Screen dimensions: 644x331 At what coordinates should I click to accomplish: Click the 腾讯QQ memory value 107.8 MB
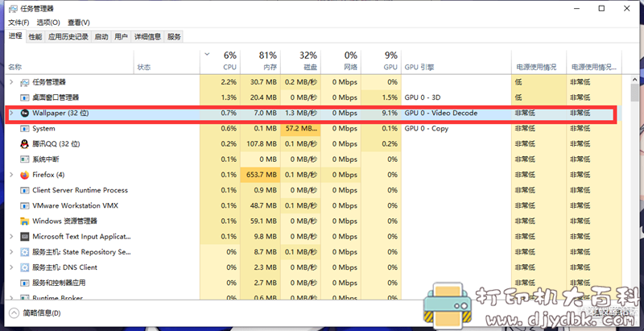click(x=261, y=144)
